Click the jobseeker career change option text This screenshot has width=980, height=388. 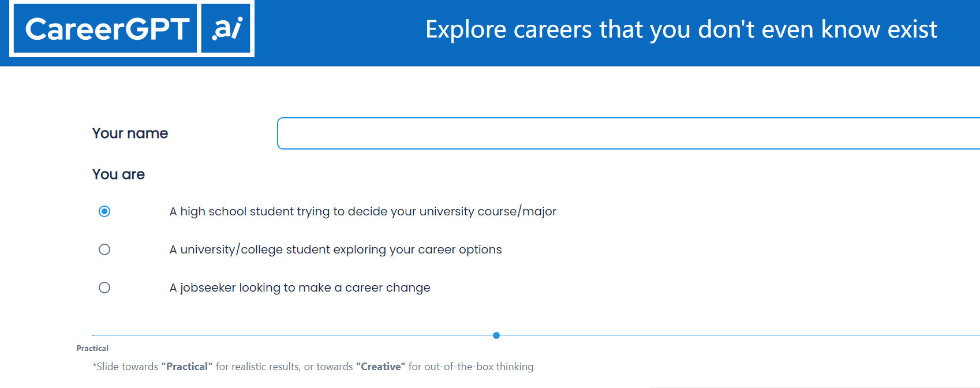click(x=300, y=288)
